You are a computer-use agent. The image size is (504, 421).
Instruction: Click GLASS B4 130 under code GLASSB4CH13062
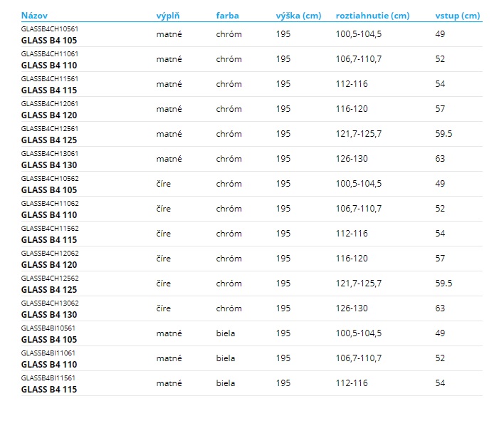click(x=49, y=315)
